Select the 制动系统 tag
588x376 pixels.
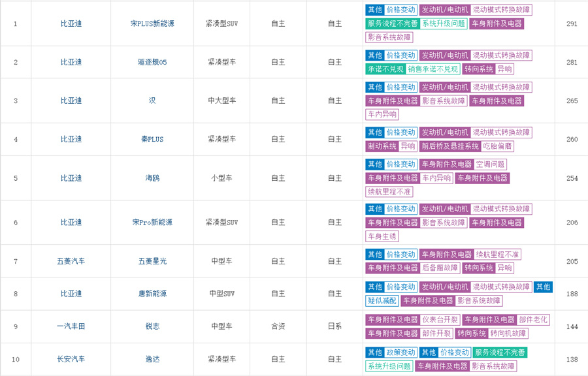(x=382, y=146)
